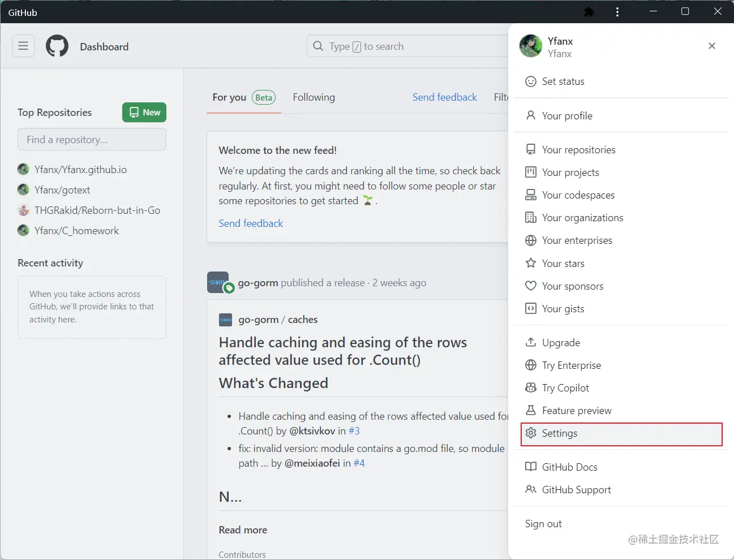
Task: Select Your projects menu entry
Action: [621, 172]
